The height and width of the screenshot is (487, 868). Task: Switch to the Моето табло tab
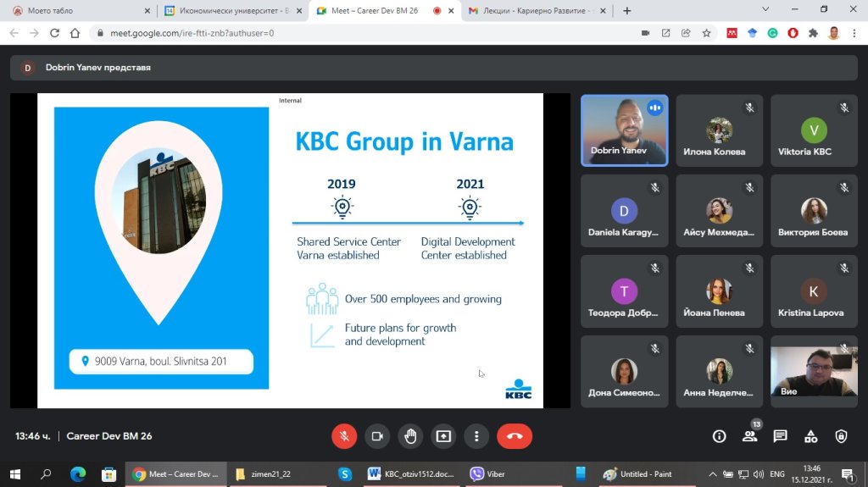tap(76, 11)
